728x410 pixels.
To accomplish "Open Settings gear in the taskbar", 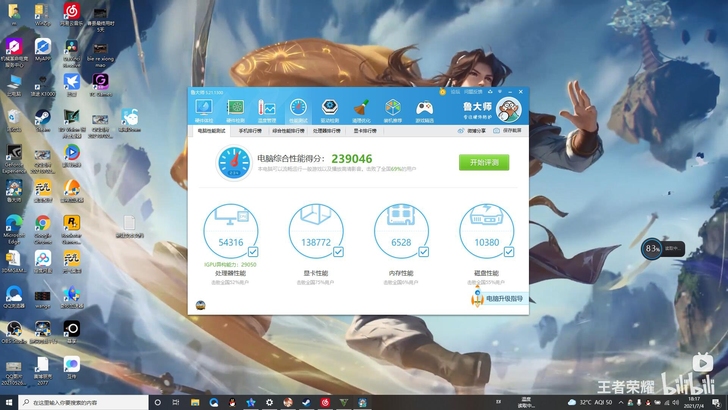I will tap(269, 402).
